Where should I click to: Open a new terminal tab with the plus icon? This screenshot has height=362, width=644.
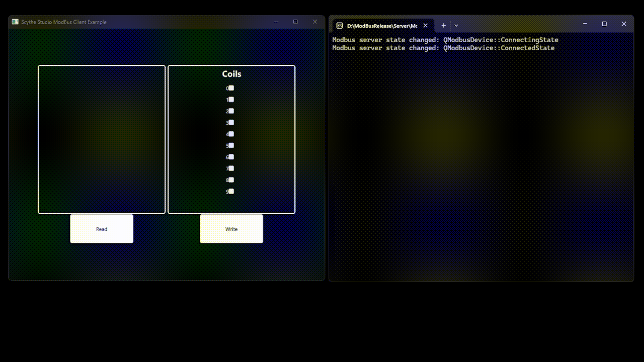pos(444,25)
